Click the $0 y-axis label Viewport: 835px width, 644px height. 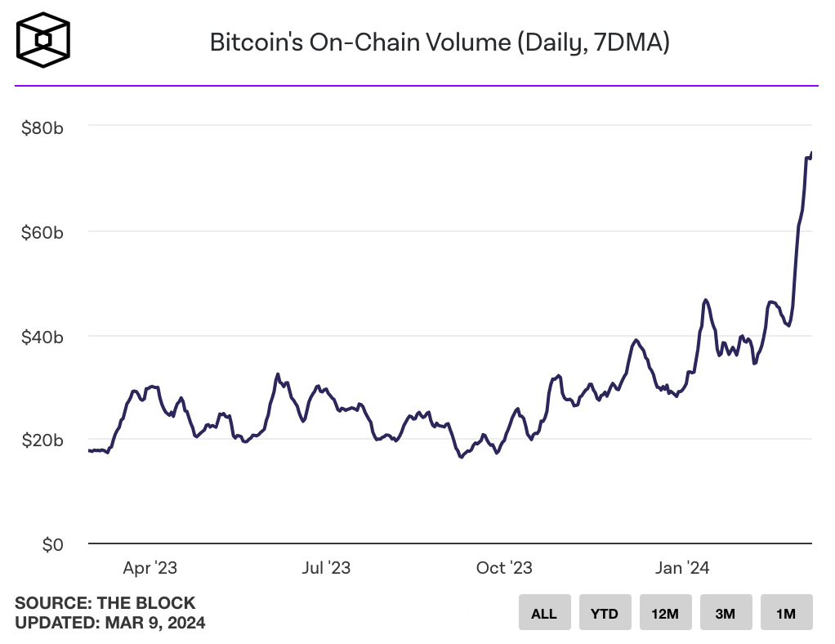(x=52, y=544)
